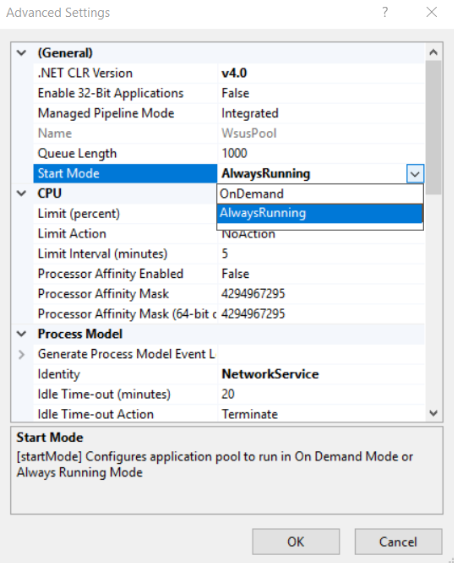Close the Advanced Settings dialog
Screen dimensions: 454x563
coord(431,12)
